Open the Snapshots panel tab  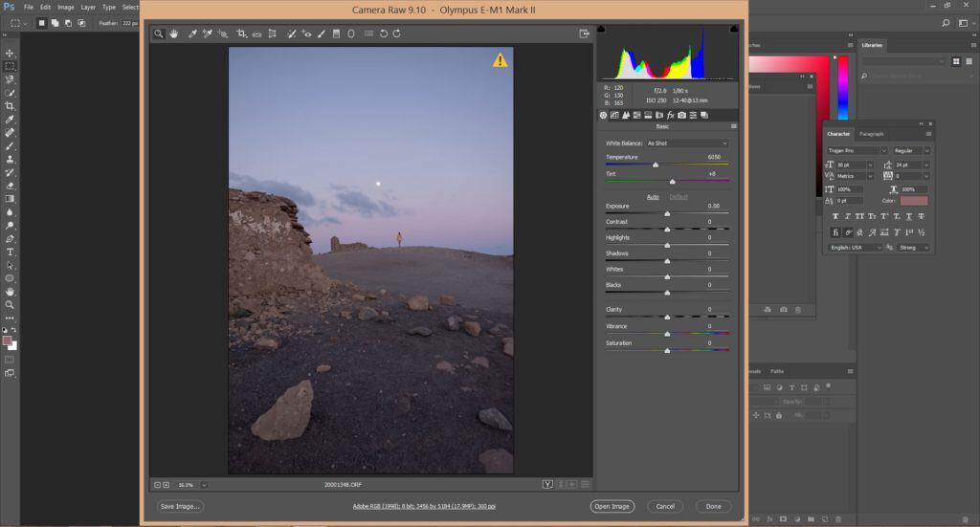tap(704, 115)
